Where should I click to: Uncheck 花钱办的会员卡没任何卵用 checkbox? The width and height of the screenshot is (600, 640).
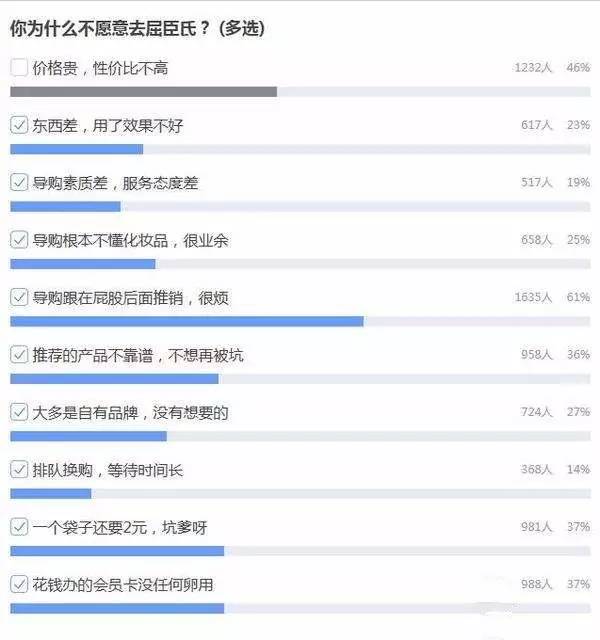point(19,584)
